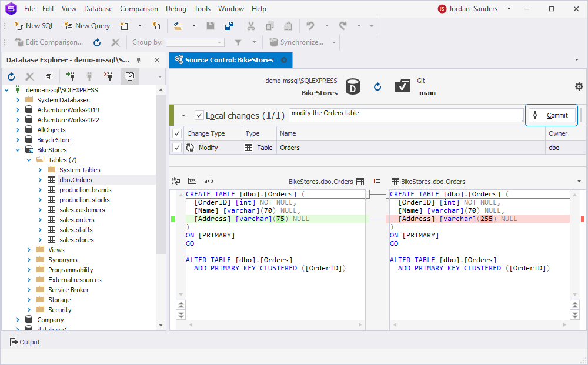Open the Debug menu
The width and height of the screenshot is (588, 365).
176,9
